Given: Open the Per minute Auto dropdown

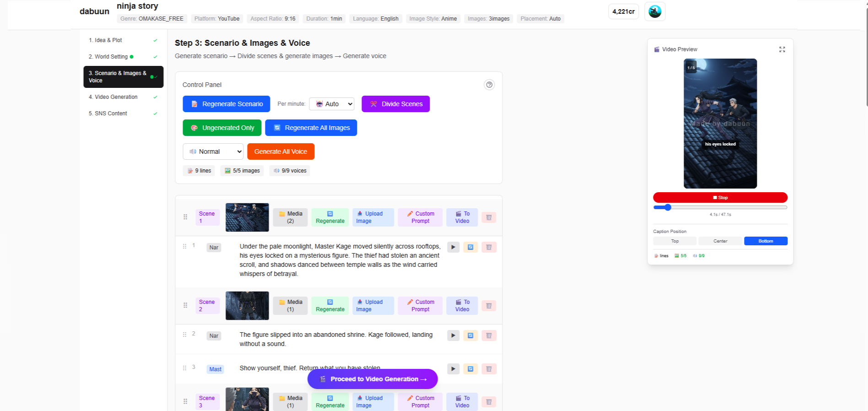Looking at the screenshot, I should pos(332,104).
